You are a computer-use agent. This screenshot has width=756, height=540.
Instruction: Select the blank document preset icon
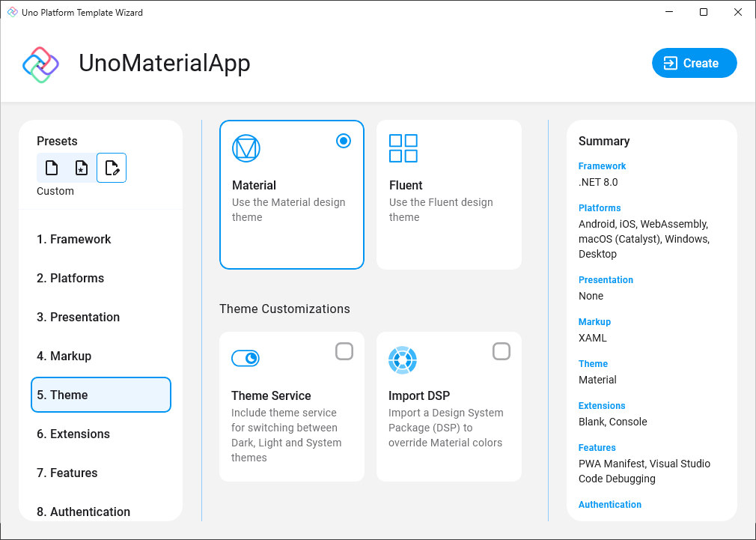click(x=51, y=167)
